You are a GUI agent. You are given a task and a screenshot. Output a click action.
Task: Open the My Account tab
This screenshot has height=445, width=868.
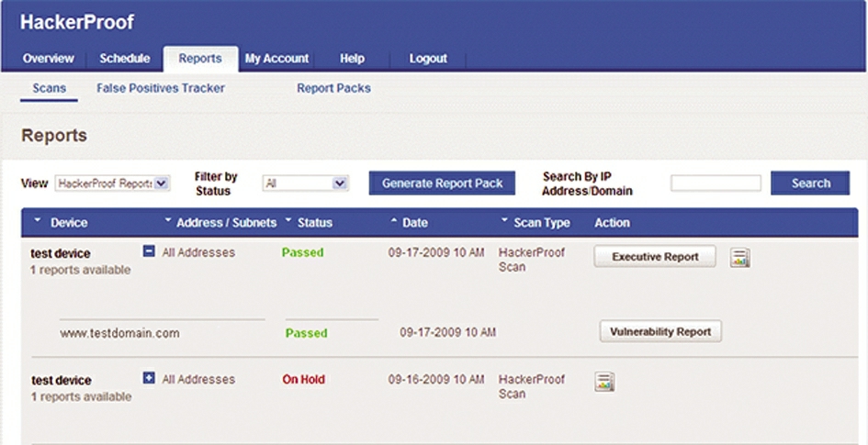[276, 59]
